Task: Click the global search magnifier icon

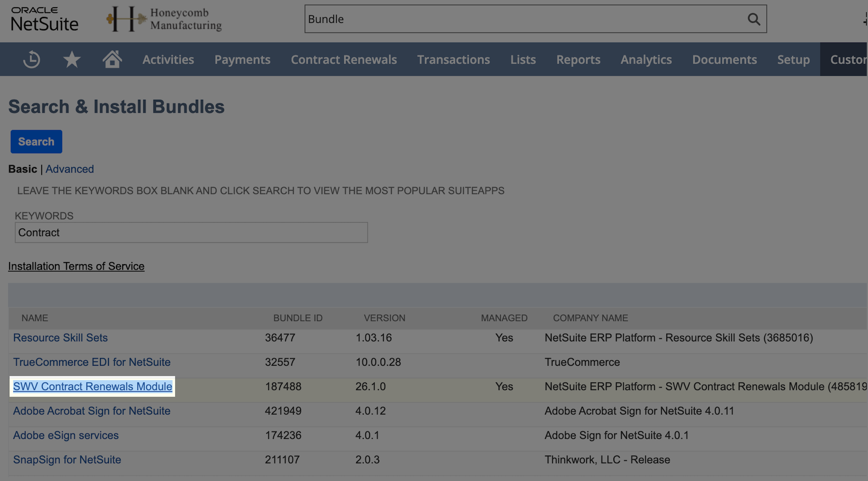Action: [x=753, y=19]
